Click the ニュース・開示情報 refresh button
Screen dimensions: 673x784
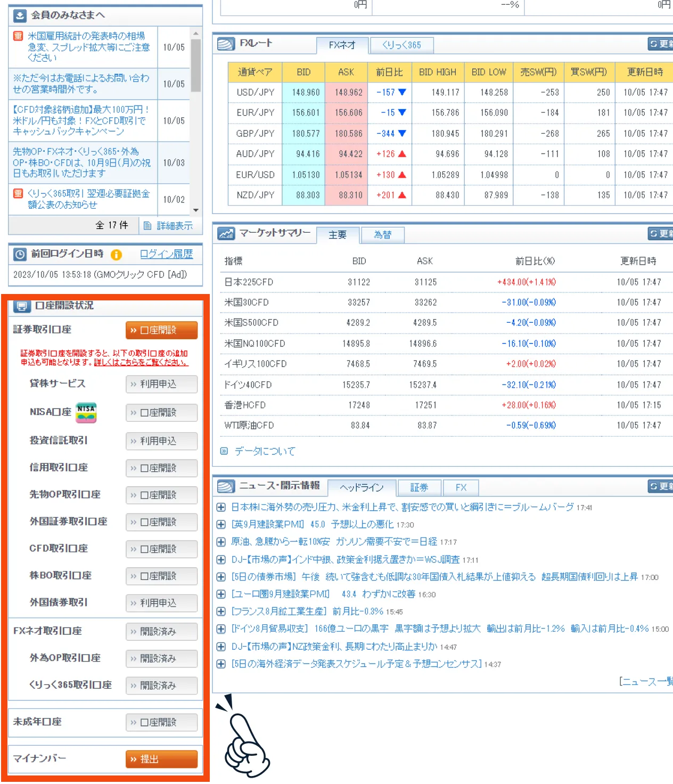(x=661, y=486)
